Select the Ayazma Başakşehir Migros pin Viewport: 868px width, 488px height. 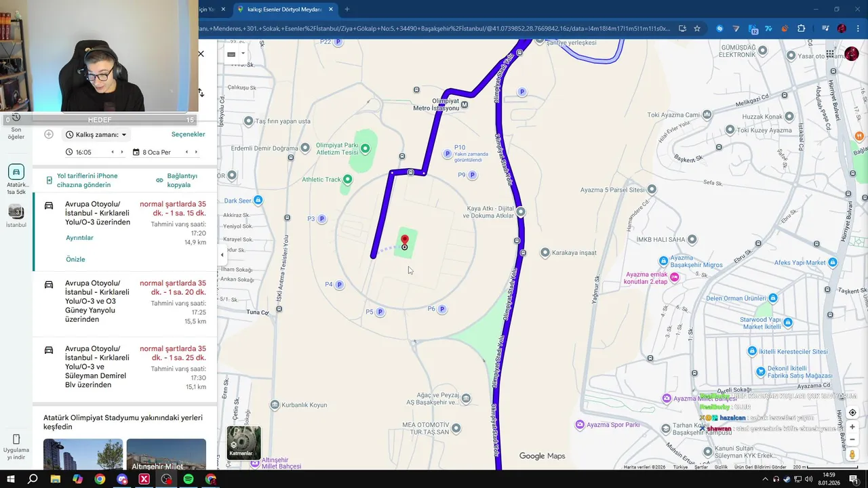[x=664, y=261]
